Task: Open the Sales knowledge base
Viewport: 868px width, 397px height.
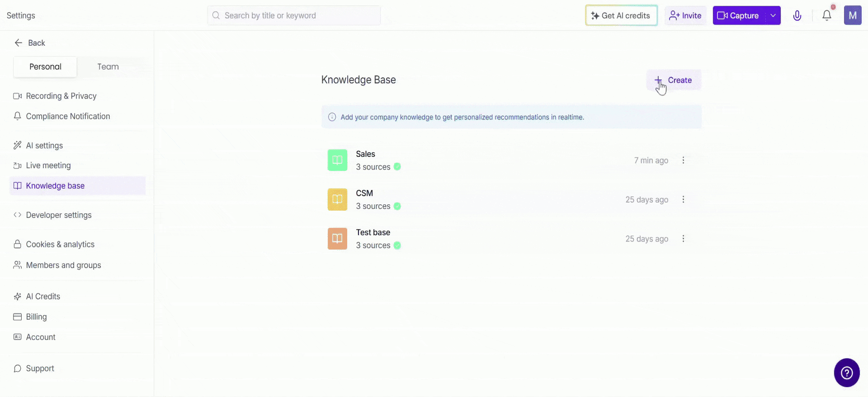Action: tap(511, 160)
